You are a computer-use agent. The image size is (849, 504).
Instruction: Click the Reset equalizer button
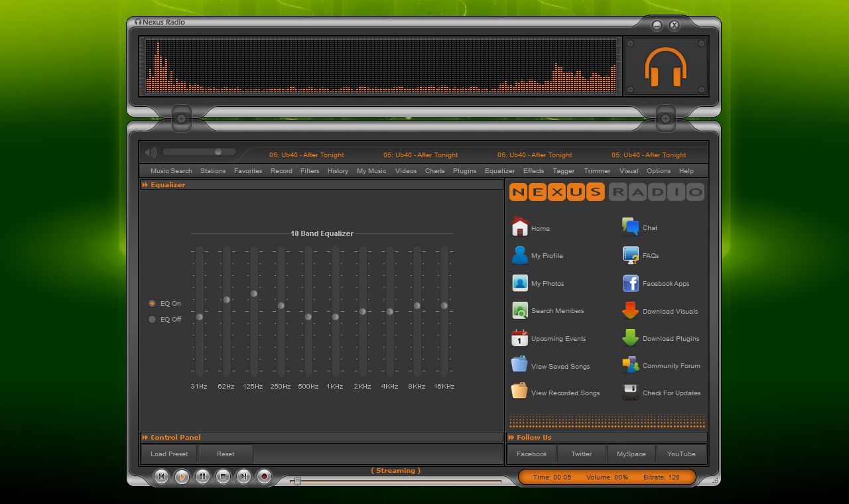pyautogui.click(x=226, y=454)
